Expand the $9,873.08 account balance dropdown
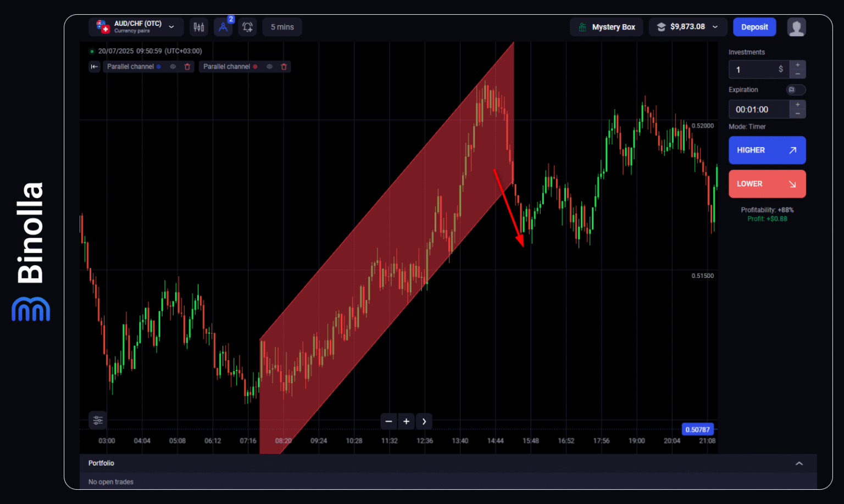Viewport: 844px width, 504px height. [x=687, y=26]
